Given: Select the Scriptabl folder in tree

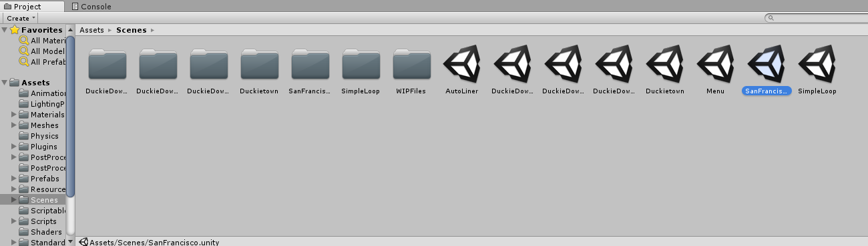Looking at the screenshot, I should [x=42, y=211].
